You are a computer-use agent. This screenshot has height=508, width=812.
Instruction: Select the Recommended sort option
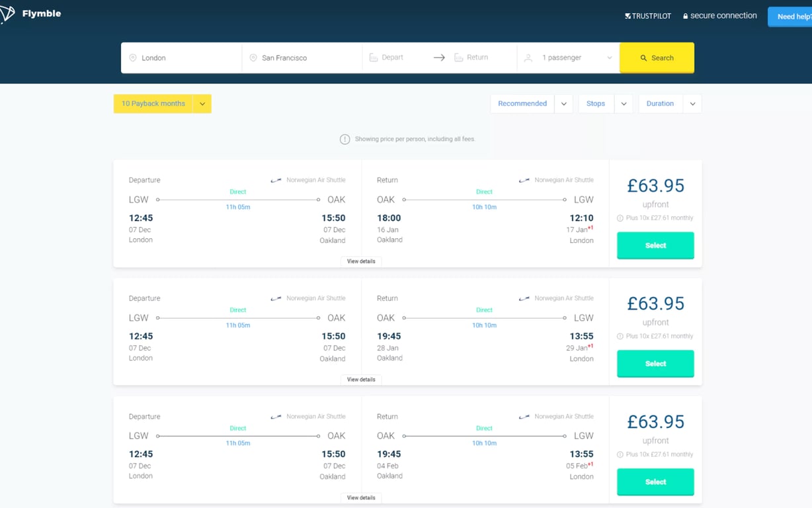click(522, 104)
